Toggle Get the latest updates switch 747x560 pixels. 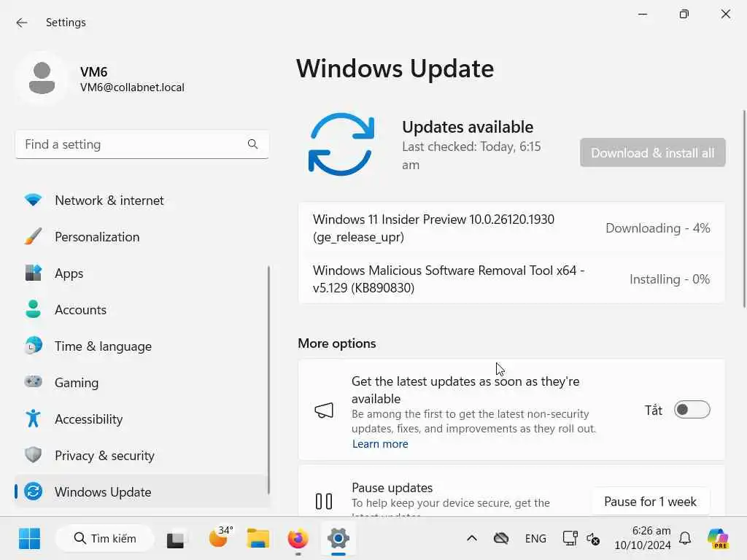(692, 410)
